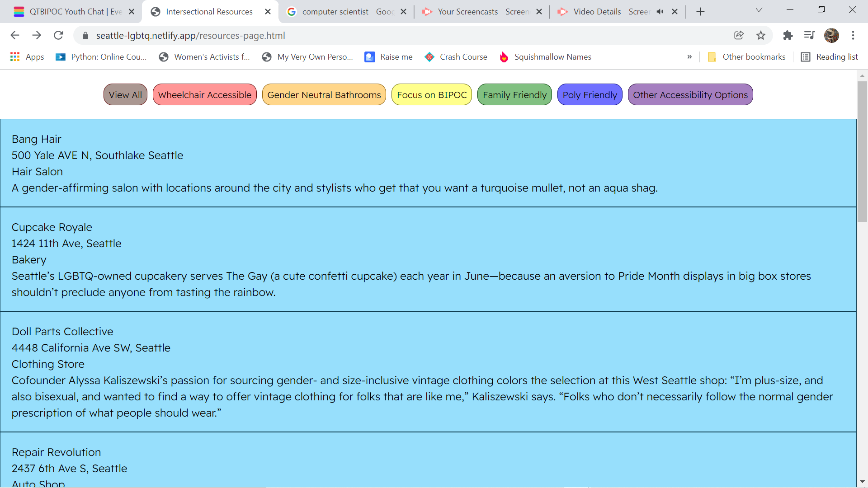Image resolution: width=868 pixels, height=488 pixels.
Task: Open the Extensions puzzle icon
Action: (788, 35)
